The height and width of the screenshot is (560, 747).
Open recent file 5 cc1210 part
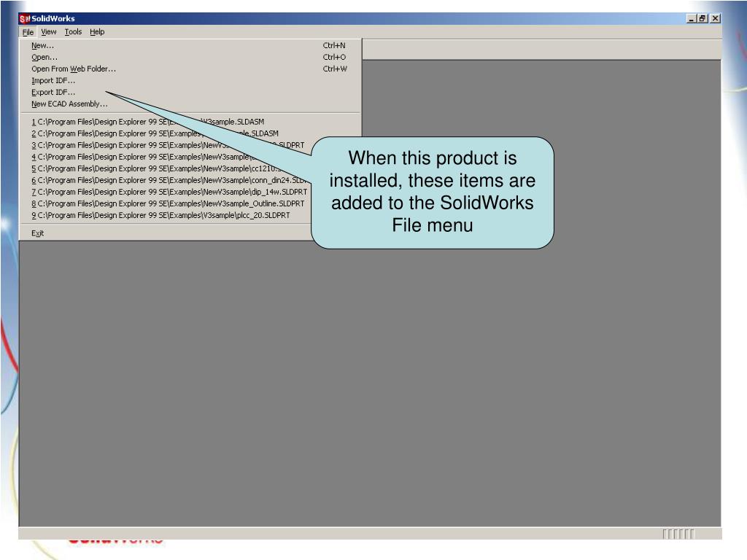click(x=167, y=168)
